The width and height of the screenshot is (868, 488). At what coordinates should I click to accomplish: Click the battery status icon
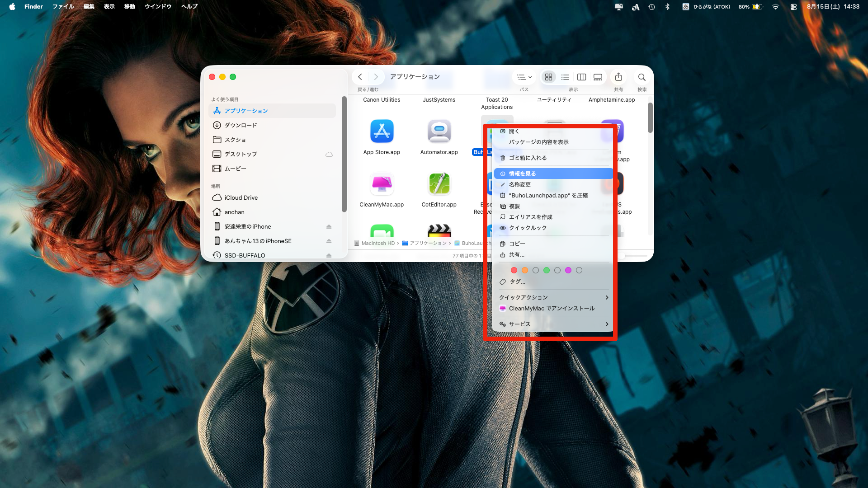tap(757, 7)
